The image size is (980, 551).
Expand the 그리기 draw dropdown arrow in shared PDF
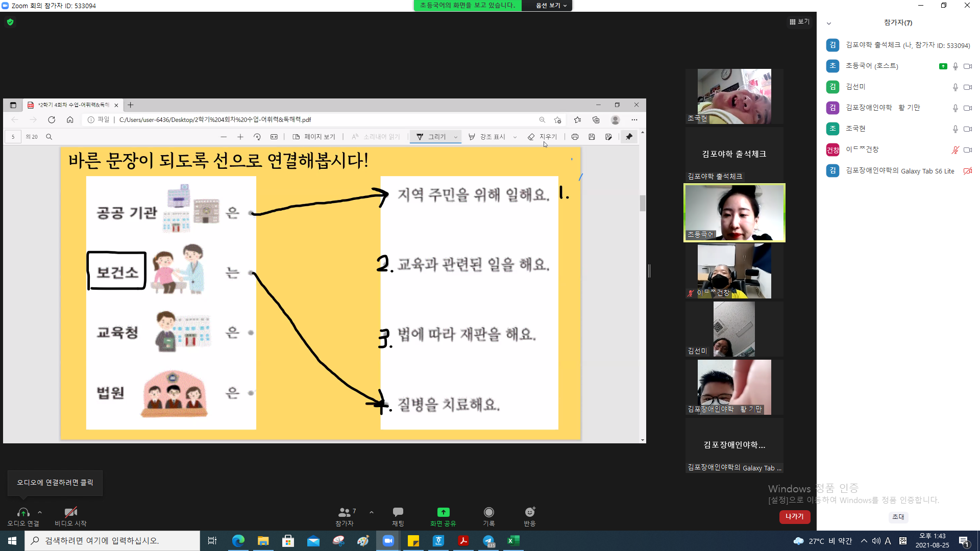coord(455,137)
